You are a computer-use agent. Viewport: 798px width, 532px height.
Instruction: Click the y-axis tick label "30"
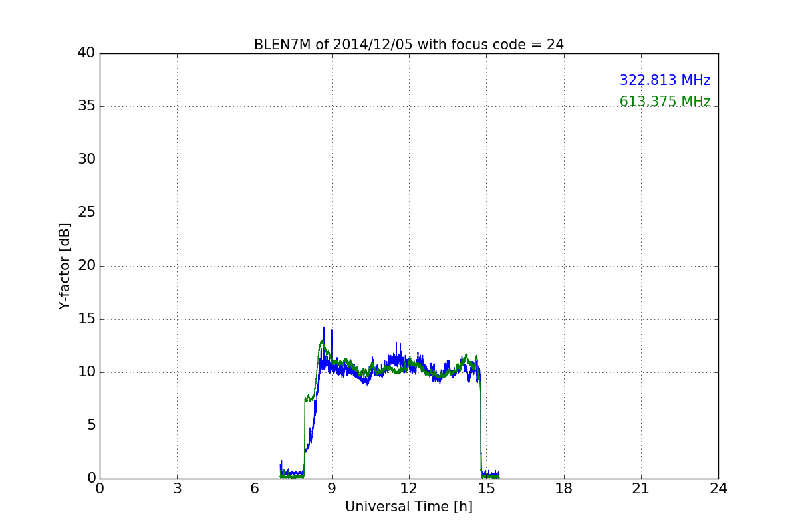pyautogui.click(x=86, y=160)
